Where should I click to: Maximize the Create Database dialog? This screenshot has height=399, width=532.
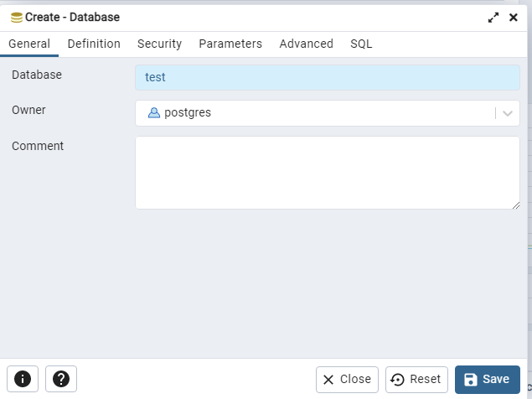click(x=493, y=17)
